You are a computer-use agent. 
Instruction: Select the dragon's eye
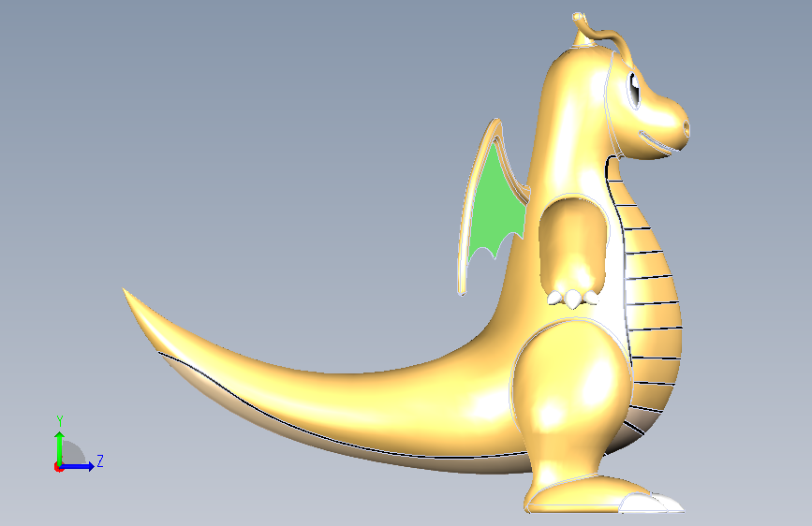pyautogui.click(x=634, y=91)
